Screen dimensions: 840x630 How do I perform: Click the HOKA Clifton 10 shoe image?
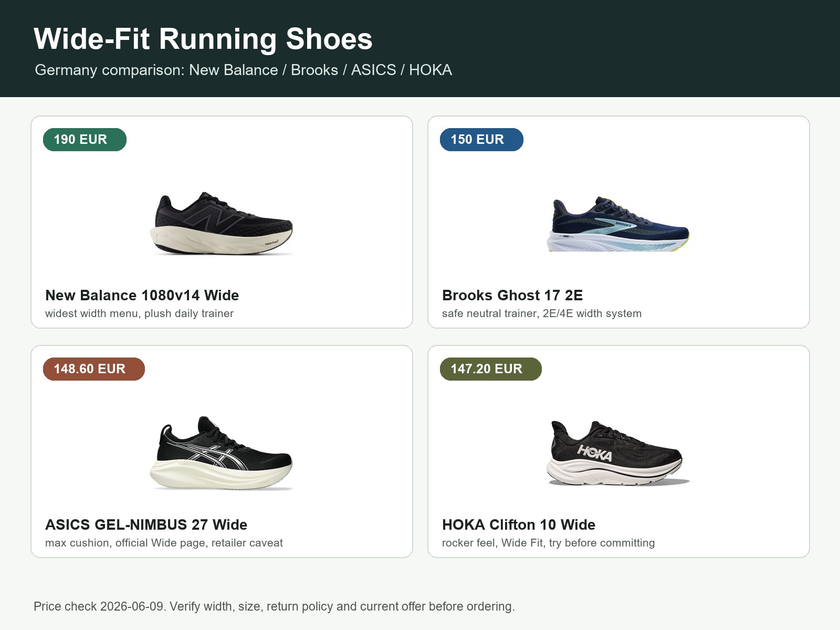tap(618, 453)
